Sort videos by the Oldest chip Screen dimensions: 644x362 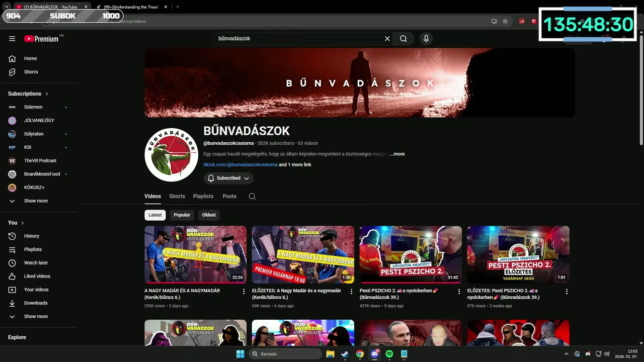point(209,215)
